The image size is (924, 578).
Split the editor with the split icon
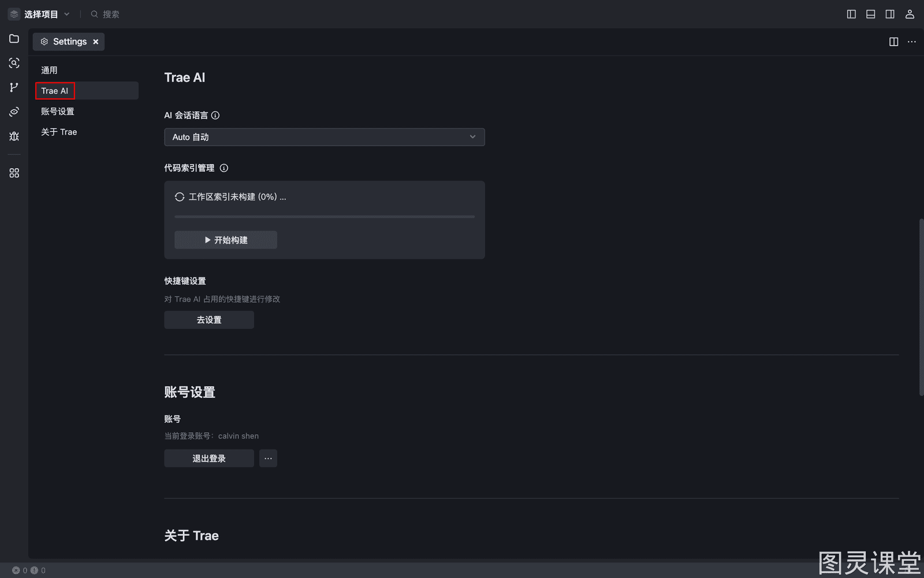pos(893,42)
